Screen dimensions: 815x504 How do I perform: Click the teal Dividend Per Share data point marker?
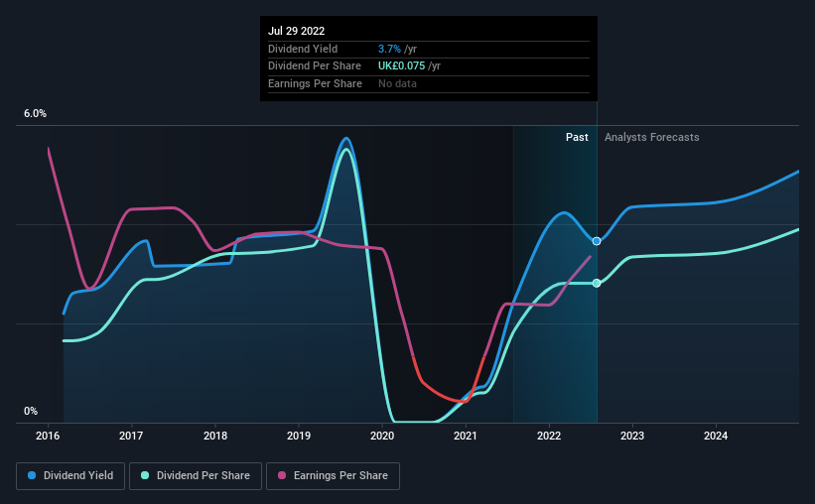pos(597,283)
